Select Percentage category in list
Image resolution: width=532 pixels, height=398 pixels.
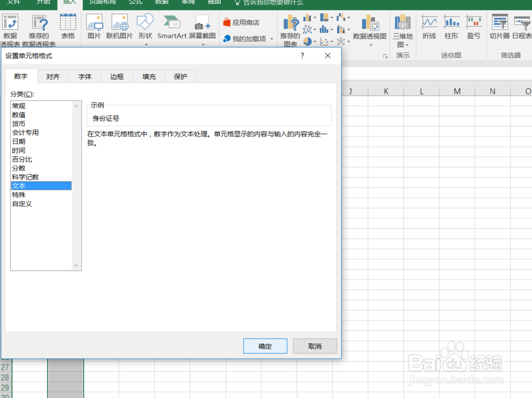coord(41,159)
